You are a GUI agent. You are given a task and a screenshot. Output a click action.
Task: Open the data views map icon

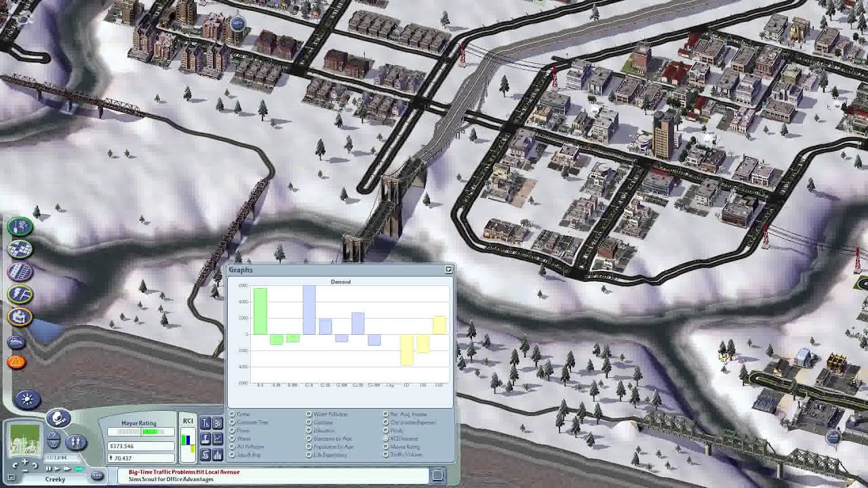[218, 423]
